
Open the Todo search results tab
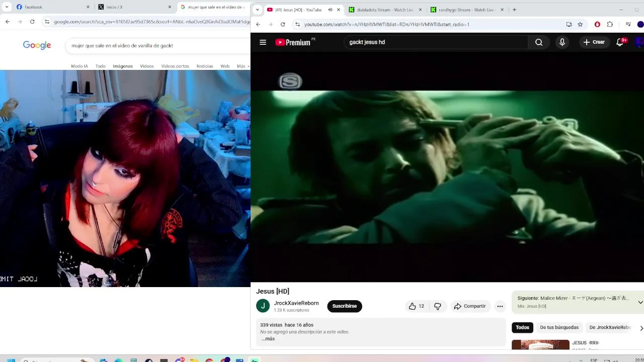[101, 66]
